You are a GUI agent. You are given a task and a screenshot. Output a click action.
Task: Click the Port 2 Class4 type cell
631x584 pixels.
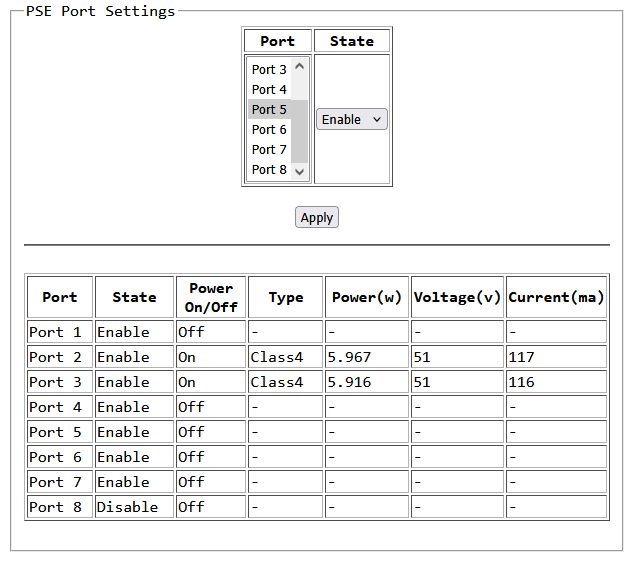[285, 357]
